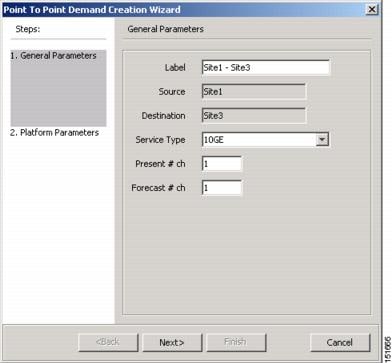Click the disabled Finish button

click(x=236, y=342)
